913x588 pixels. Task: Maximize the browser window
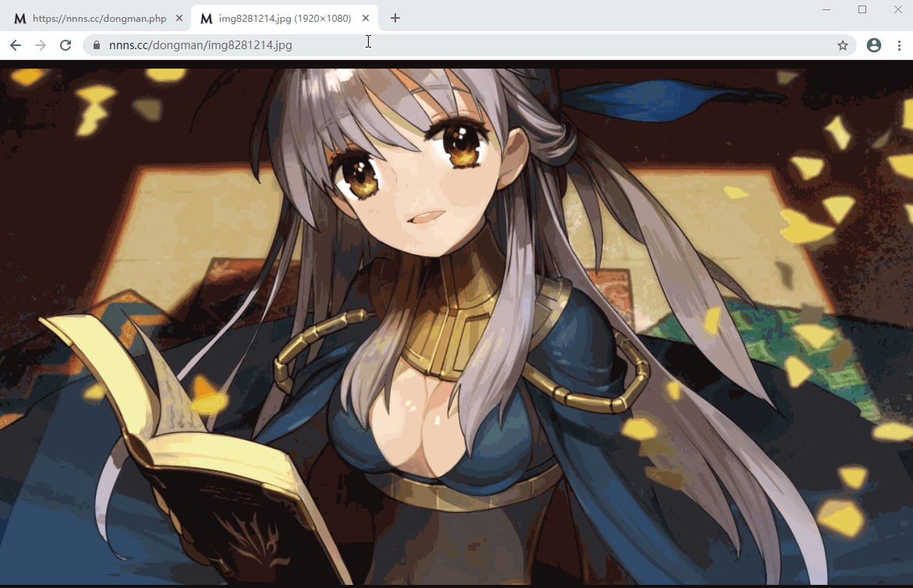[x=862, y=9]
